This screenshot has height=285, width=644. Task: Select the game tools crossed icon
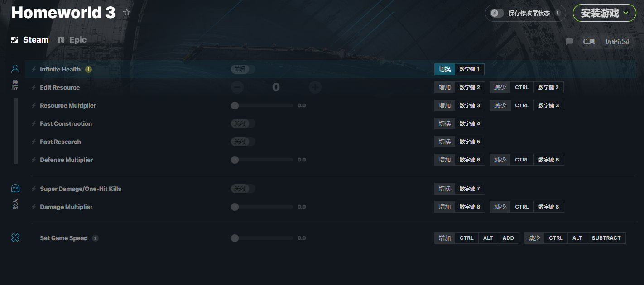[15, 237]
